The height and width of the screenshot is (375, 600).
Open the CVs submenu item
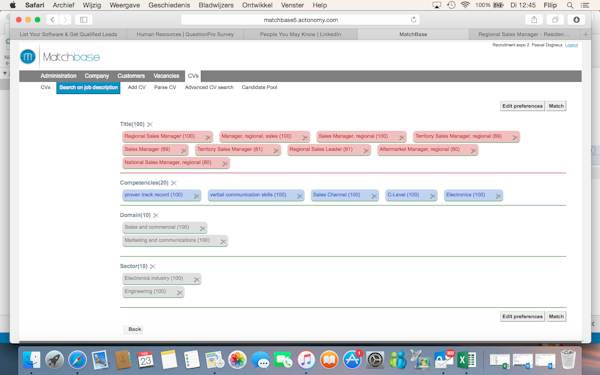(x=46, y=87)
